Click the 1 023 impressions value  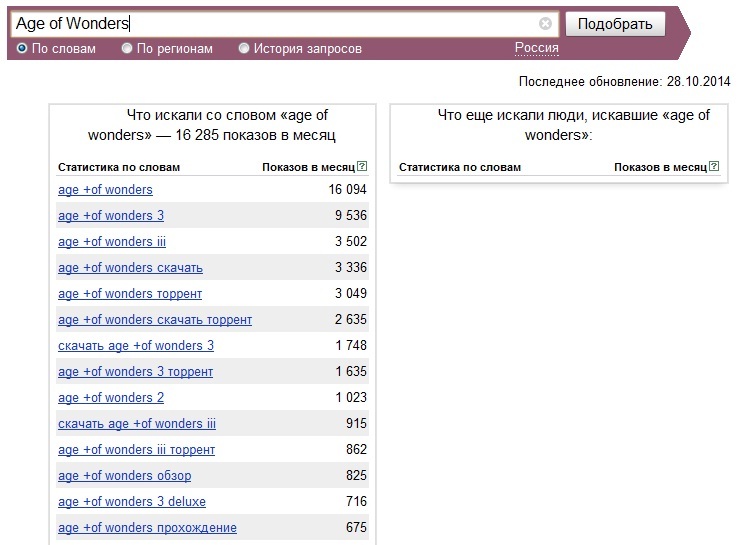point(351,397)
